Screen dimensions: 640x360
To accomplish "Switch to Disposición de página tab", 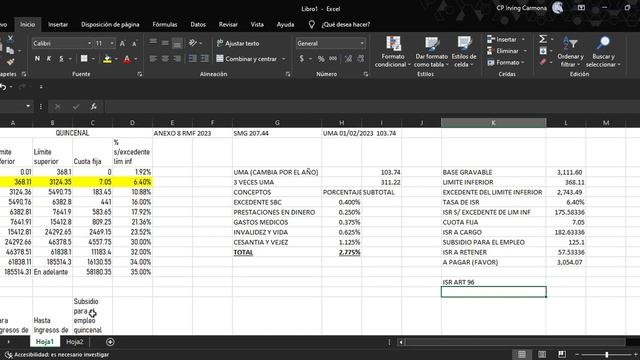I will (110, 24).
